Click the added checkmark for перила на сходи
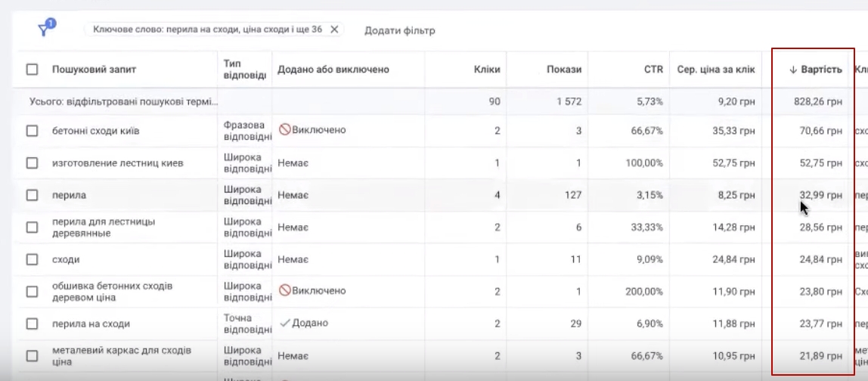The image size is (868, 381). click(x=284, y=323)
